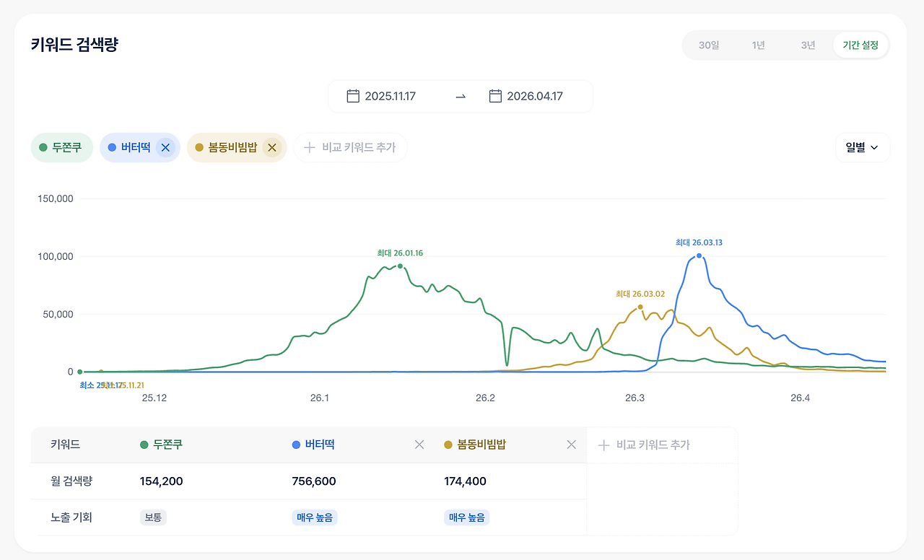
Task: Click the arrow between the two dates
Action: [461, 96]
